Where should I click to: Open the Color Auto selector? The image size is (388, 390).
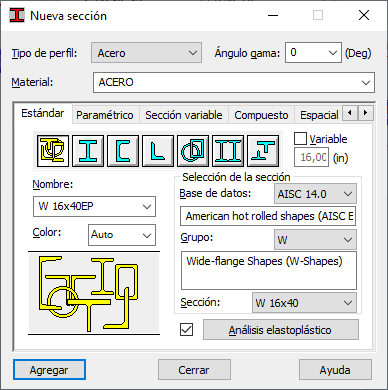tap(122, 235)
